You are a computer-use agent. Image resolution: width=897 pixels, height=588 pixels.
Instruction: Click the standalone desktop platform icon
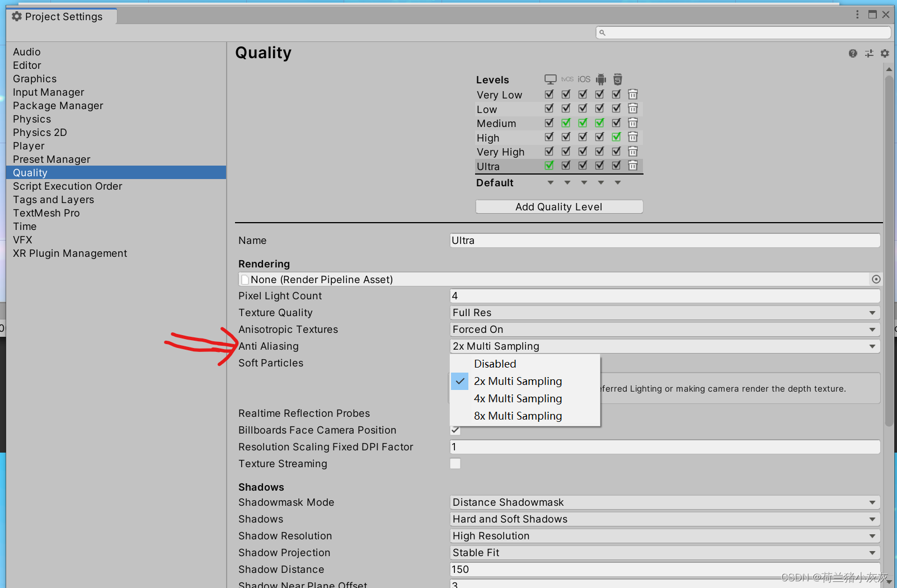pos(550,79)
